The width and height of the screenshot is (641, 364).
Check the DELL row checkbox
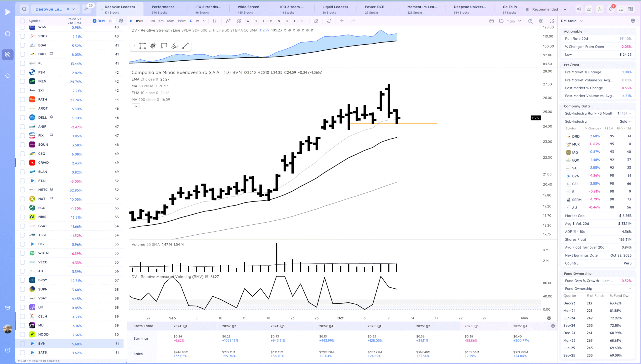(23, 118)
